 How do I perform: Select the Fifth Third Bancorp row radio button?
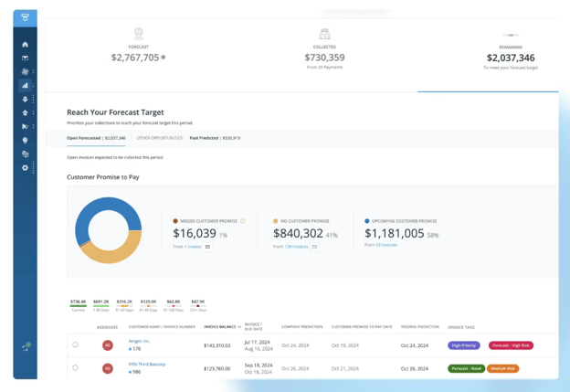[x=75, y=368]
